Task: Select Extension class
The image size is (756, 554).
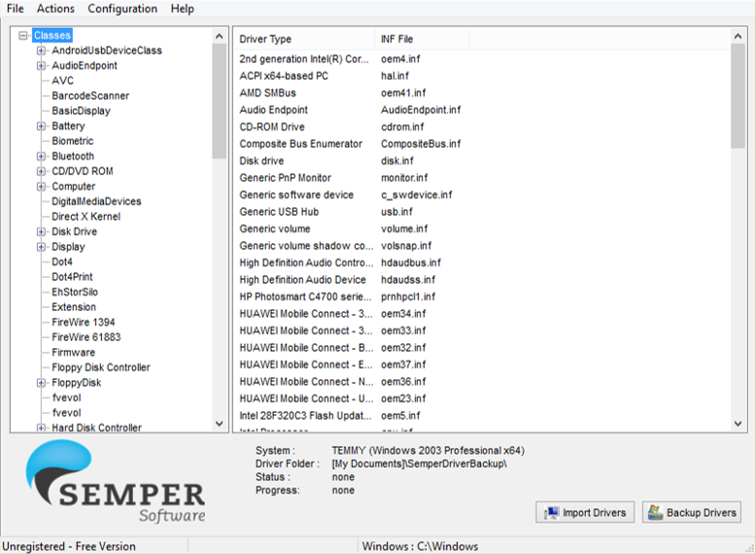Action: (x=74, y=307)
